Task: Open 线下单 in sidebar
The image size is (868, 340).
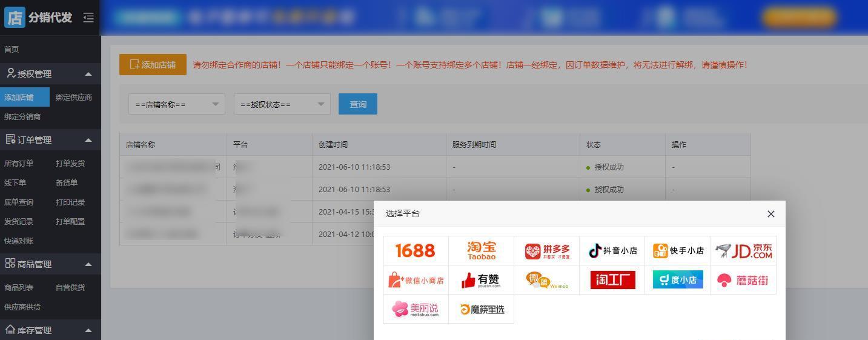Action: pyautogui.click(x=15, y=182)
